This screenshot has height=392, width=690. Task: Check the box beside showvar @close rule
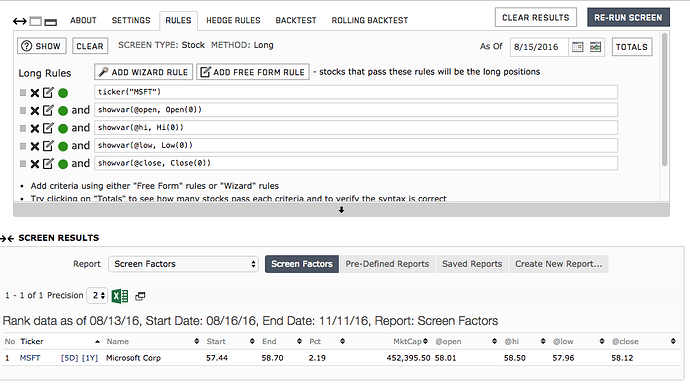[23, 164]
